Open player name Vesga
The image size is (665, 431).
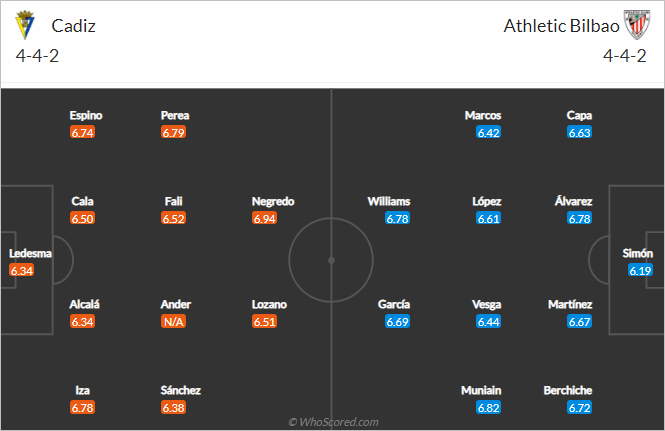(487, 304)
